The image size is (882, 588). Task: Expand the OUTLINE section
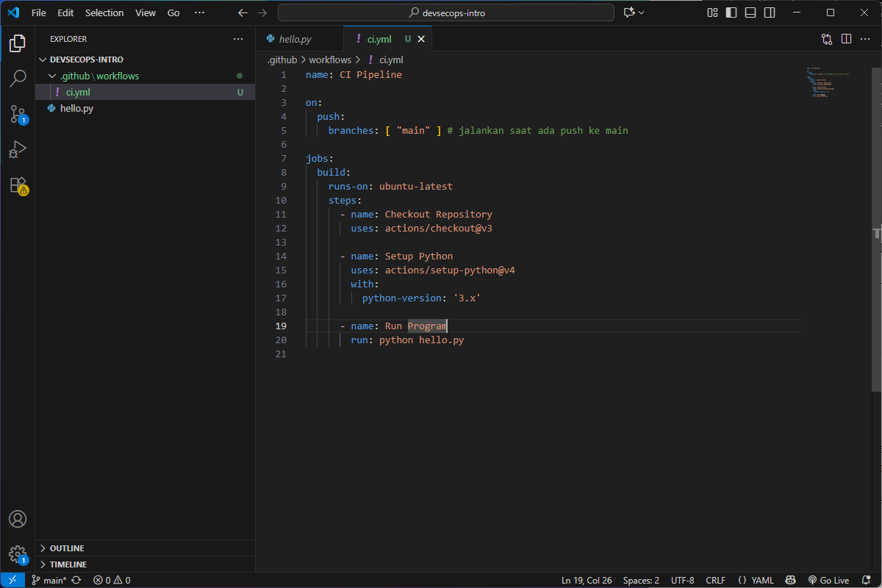coord(67,548)
